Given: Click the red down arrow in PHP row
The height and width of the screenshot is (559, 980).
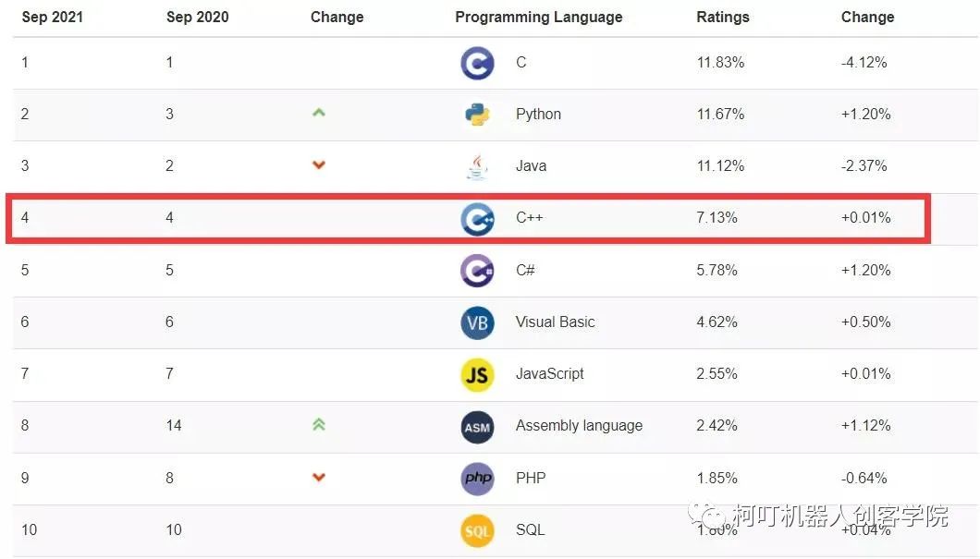Looking at the screenshot, I should pos(319,477).
